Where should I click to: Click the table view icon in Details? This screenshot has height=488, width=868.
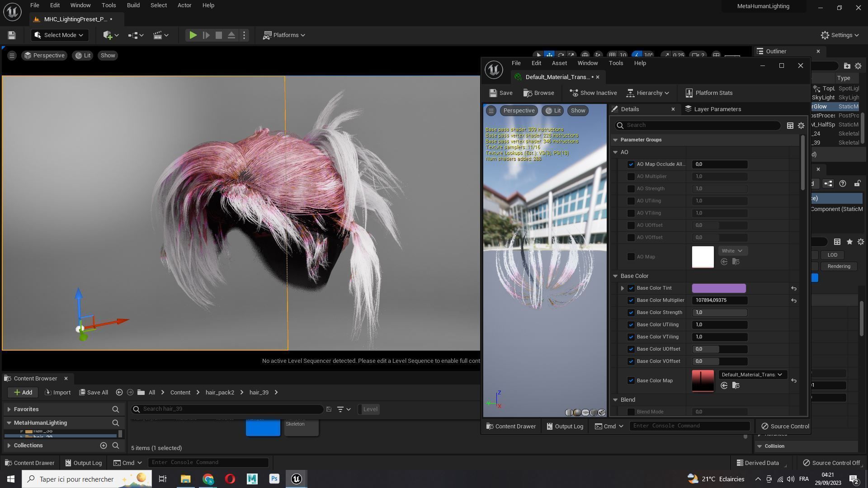pos(790,126)
